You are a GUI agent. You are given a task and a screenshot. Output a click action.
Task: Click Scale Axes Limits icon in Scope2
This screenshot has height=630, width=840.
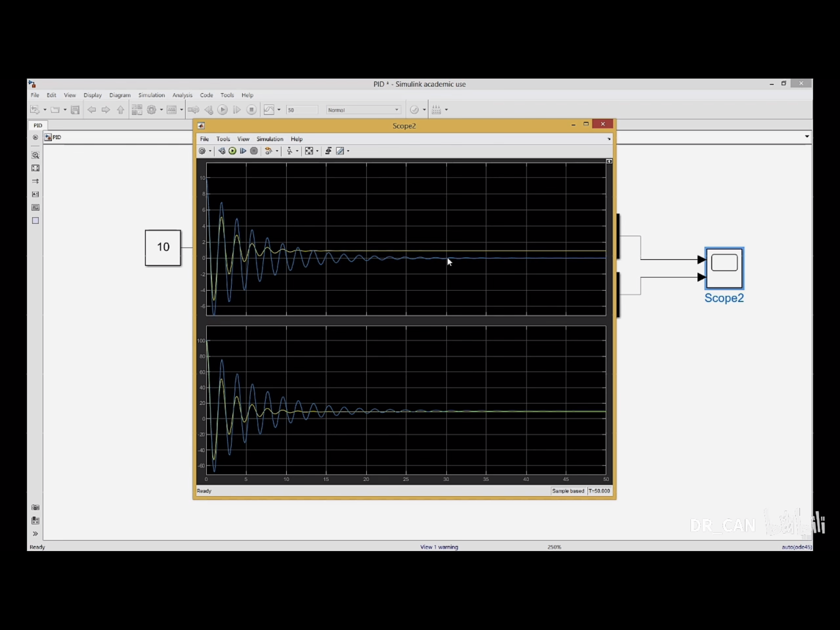click(x=309, y=151)
